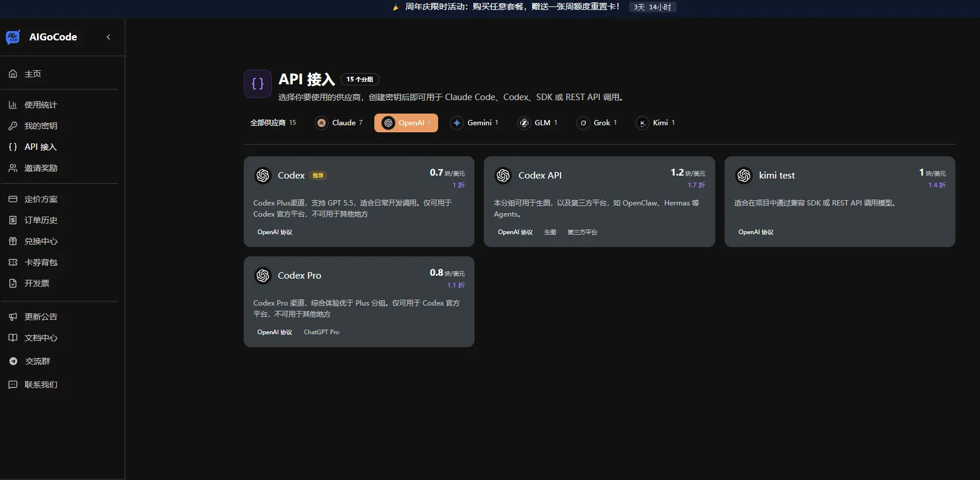
Task: Click the 文档中心 book icon
Action: tap(13, 338)
